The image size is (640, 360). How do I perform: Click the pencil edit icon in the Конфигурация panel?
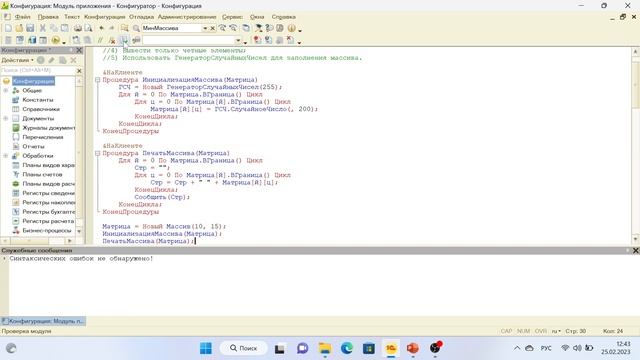[x=51, y=60]
